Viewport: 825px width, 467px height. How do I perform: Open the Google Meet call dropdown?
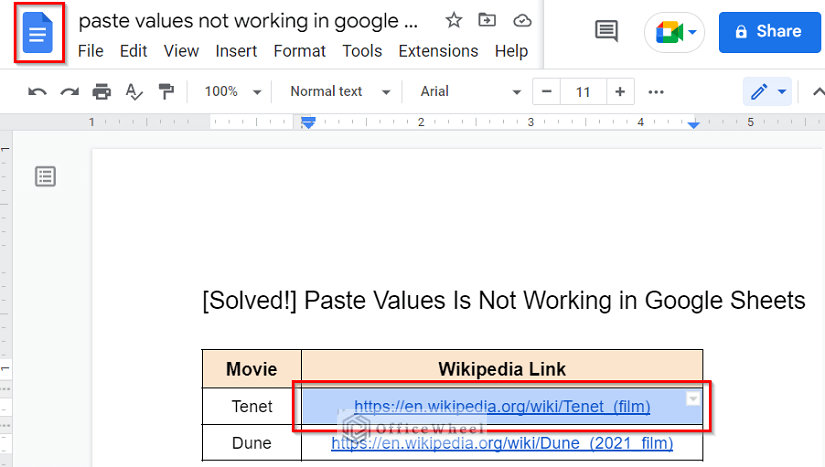click(x=675, y=32)
